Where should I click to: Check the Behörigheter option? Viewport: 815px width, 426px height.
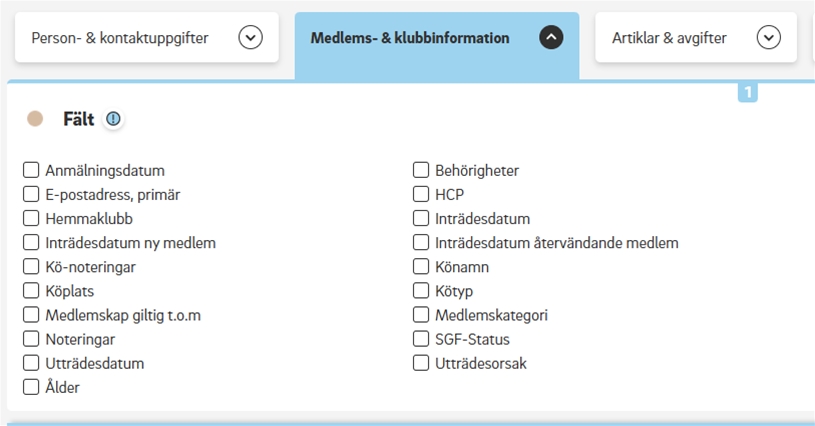tap(421, 171)
